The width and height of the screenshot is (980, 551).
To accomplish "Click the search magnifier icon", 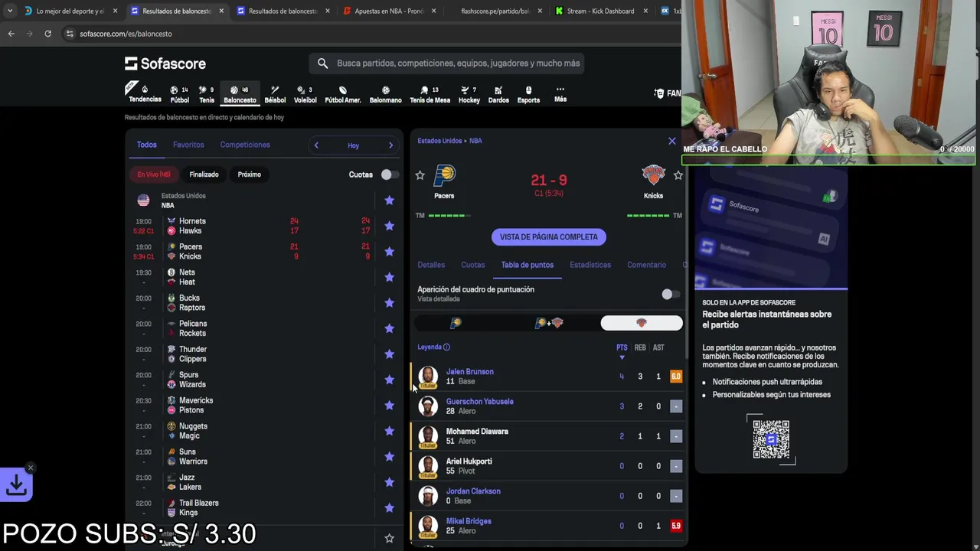I will coord(322,64).
